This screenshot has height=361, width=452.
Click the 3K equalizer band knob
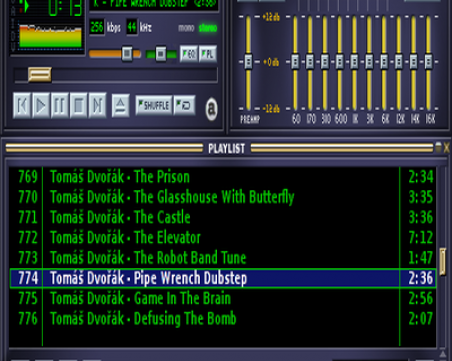pyautogui.click(x=369, y=62)
